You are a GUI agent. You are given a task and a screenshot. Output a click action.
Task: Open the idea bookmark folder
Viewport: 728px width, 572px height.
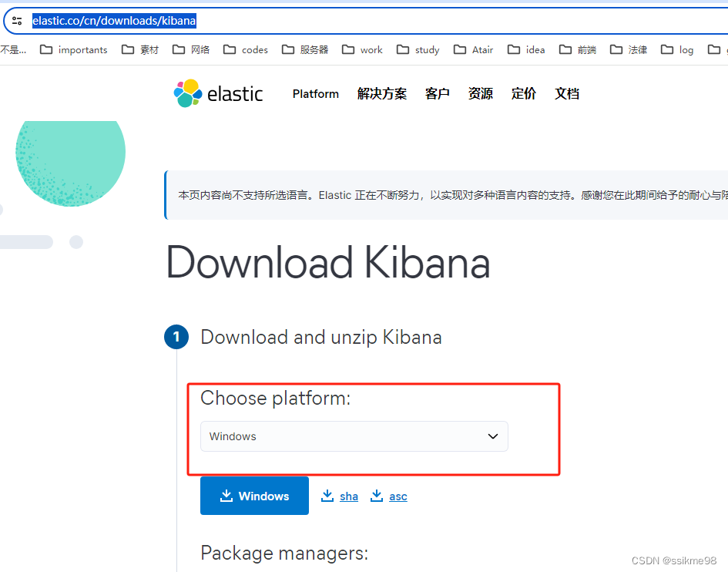pyautogui.click(x=526, y=49)
